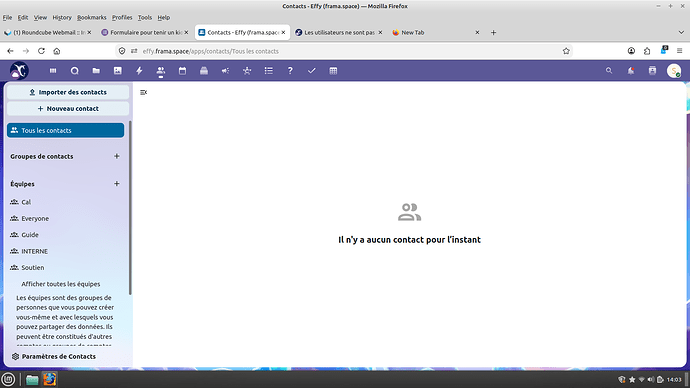The width and height of the screenshot is (690, 388).
Task: Click browser Forward arrow
Action: [x=26, y=51]
